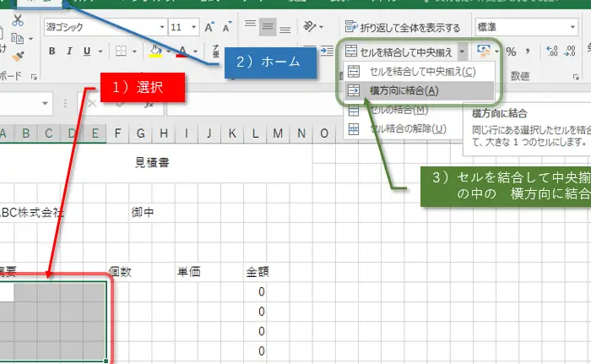Click the Copy icon

pyautogui.click(x=17, y=39)
